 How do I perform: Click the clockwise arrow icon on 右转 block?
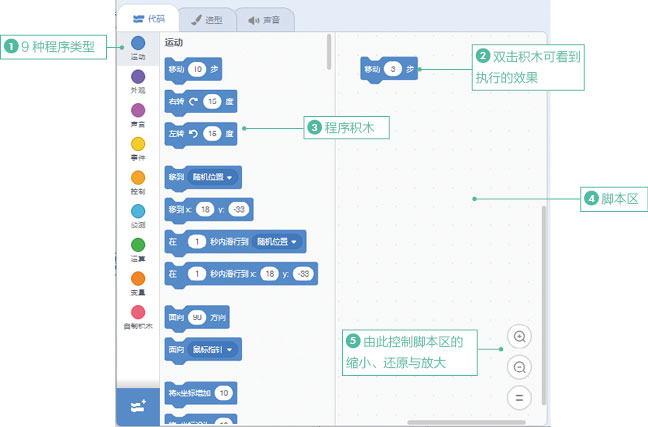(x=193, y=101)
